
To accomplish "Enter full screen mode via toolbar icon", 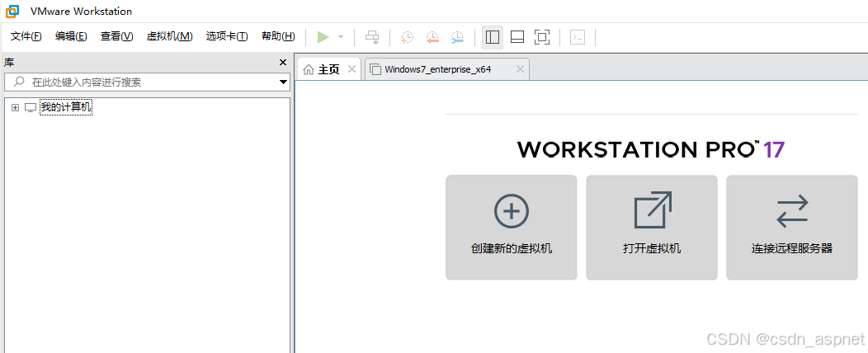I will [x=542, y=37].
